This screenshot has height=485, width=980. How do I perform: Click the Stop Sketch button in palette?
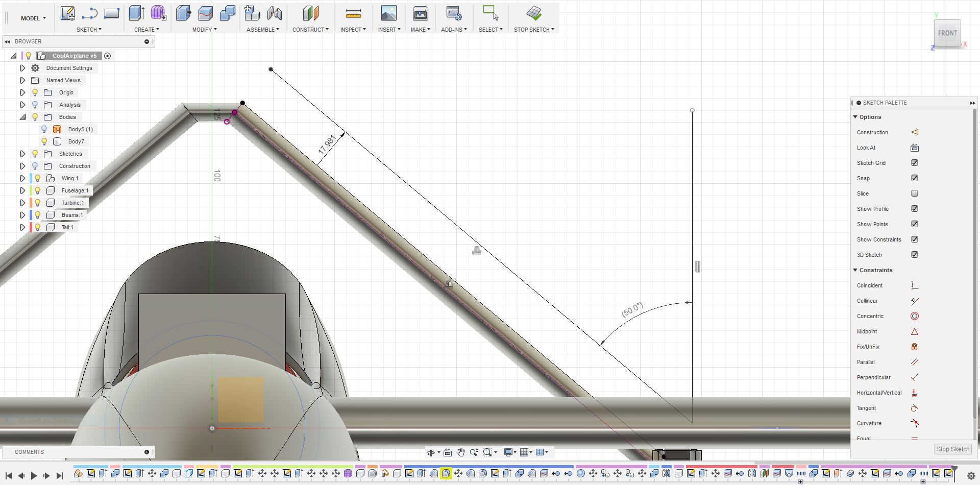tap(953, 449)
